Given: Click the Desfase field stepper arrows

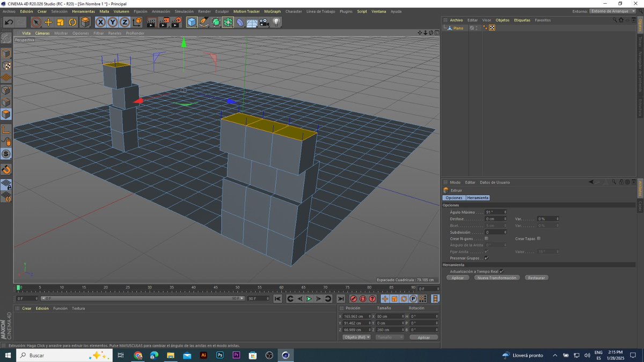Looking at the screenshot, I should click(x=506, y=219).
